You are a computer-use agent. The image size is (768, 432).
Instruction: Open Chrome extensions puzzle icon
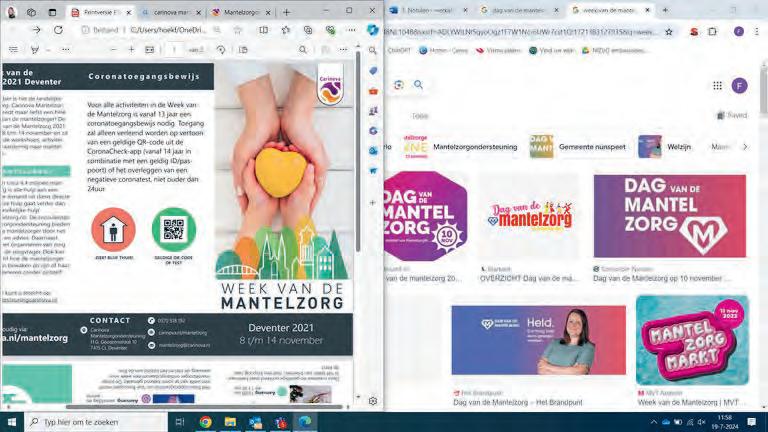click(x=712, y=32)
